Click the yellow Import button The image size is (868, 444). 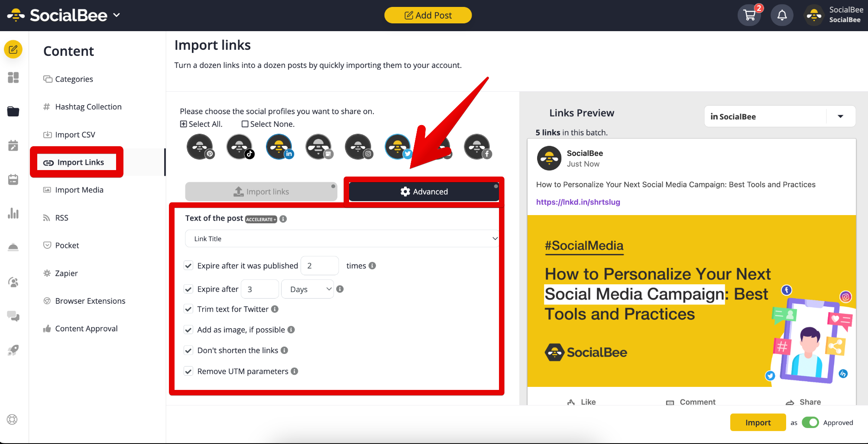tap(758, 423)
